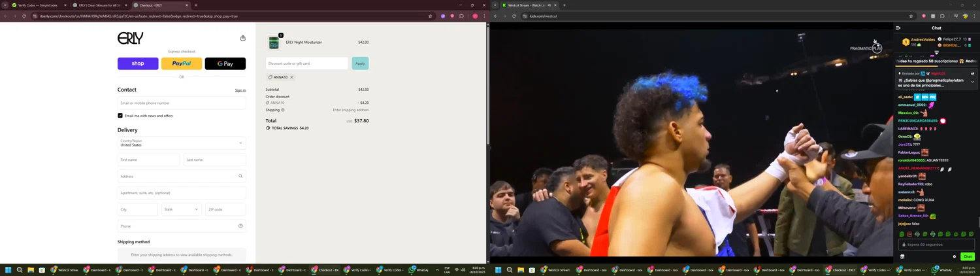Click the Shipping info question icon
This screenshot has height=276, width=980.
tap(283, 110)
